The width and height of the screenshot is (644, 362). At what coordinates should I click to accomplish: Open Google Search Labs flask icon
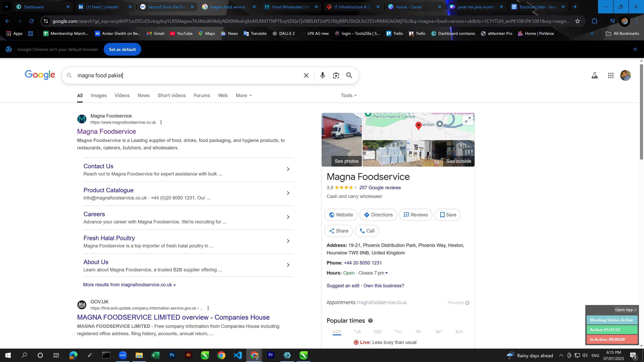click(595, 75)
